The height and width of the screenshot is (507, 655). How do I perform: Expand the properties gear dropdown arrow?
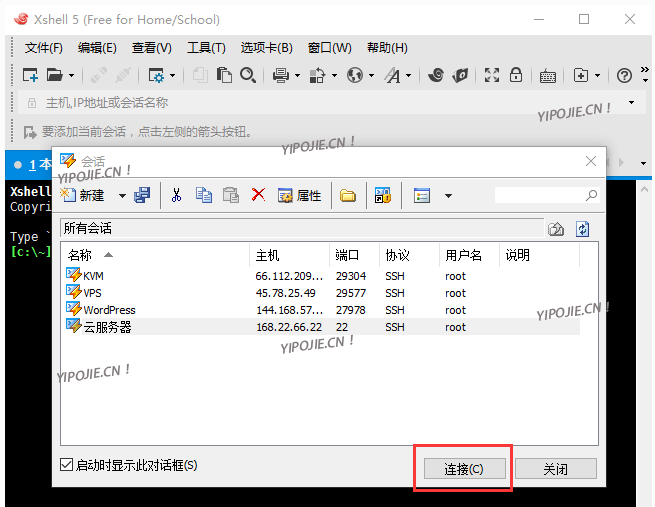(173, 76)
